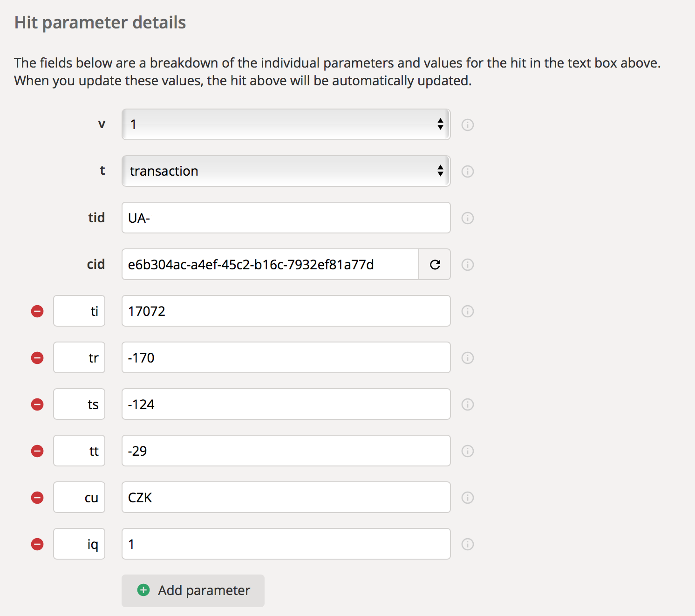
Task: Open the v version dropdown
Action: [x=286, y=124]
